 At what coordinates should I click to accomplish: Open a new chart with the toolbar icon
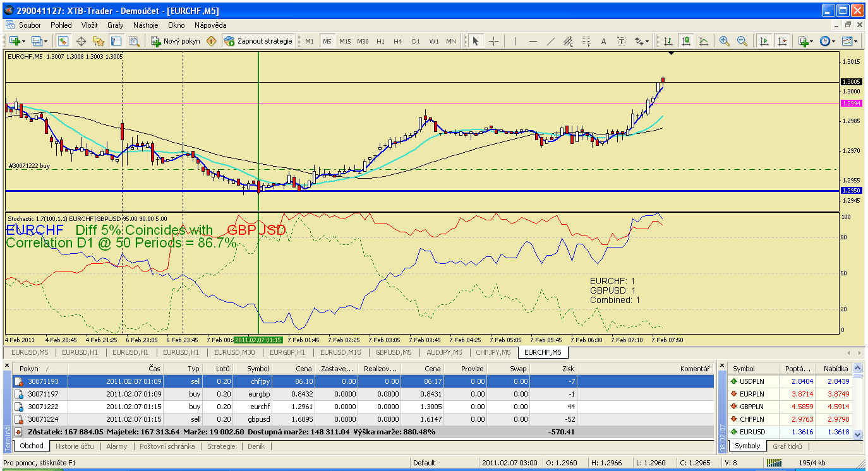[15, 41]
